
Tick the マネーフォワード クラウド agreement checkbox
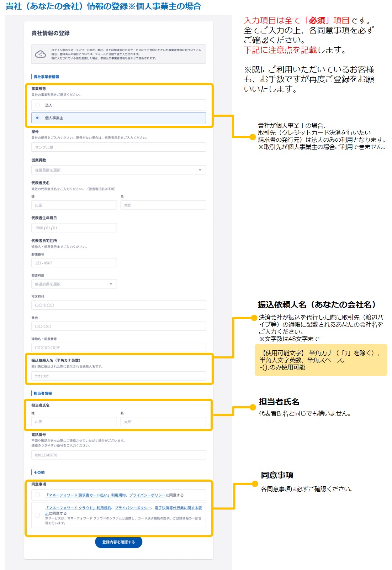(x=37, y=515)
